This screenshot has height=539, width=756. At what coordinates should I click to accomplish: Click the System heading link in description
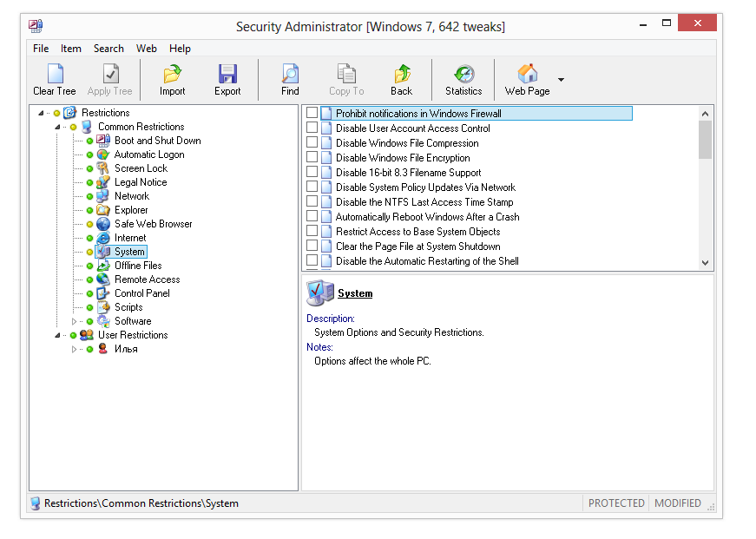355,293
